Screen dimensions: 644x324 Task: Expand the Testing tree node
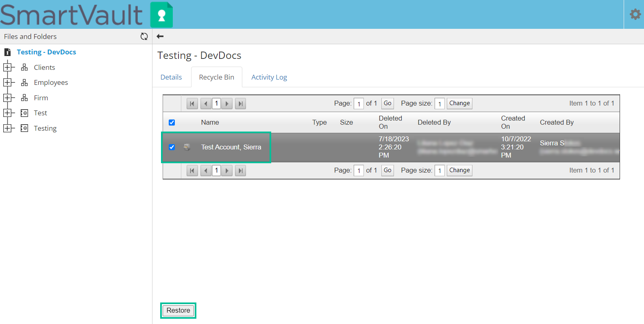click(7, 128)
